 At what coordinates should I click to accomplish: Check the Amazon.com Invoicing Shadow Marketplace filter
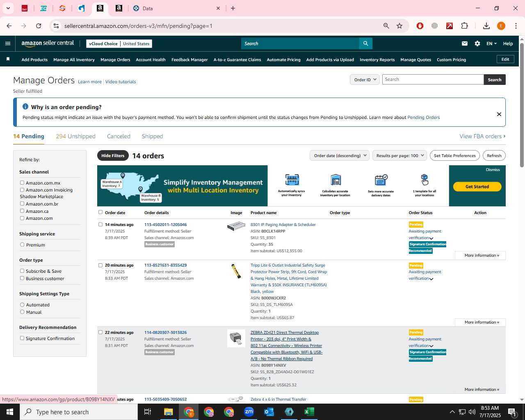point(22,190)
